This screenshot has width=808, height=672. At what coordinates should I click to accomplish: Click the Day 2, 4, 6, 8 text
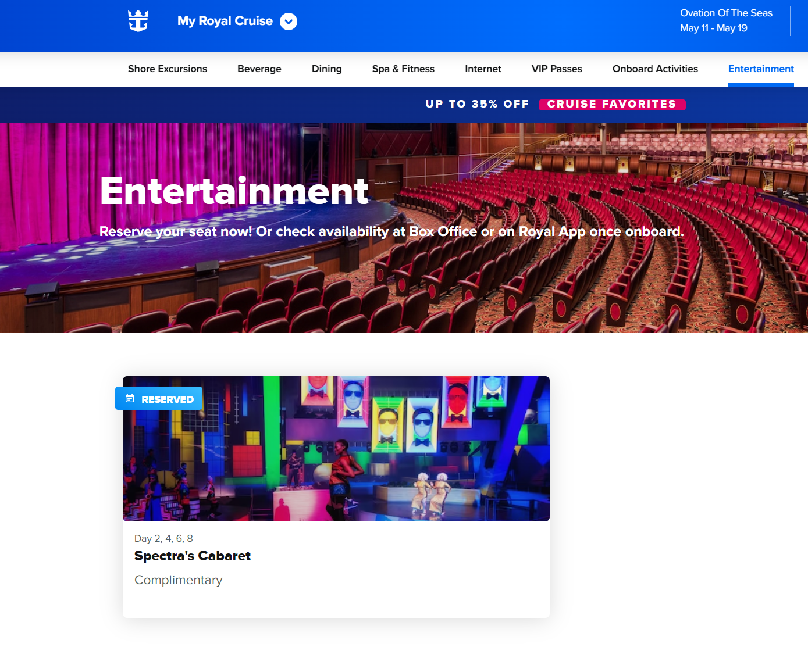[163, 538]
